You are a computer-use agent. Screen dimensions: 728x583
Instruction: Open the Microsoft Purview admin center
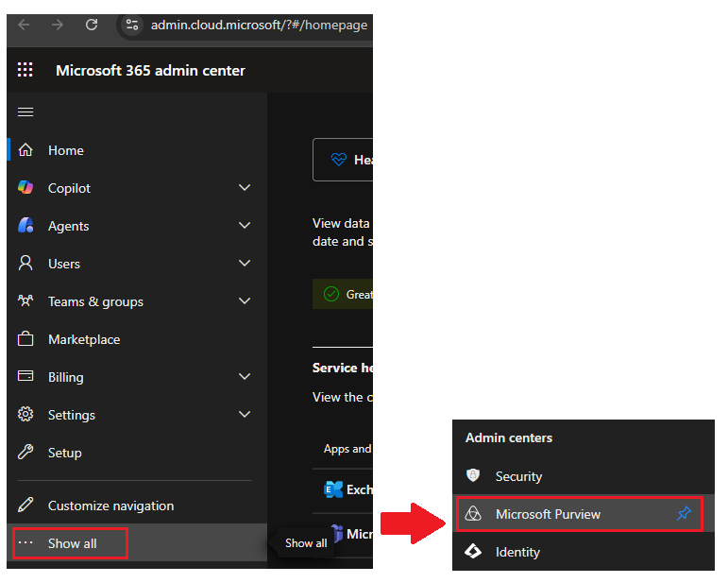548,514
